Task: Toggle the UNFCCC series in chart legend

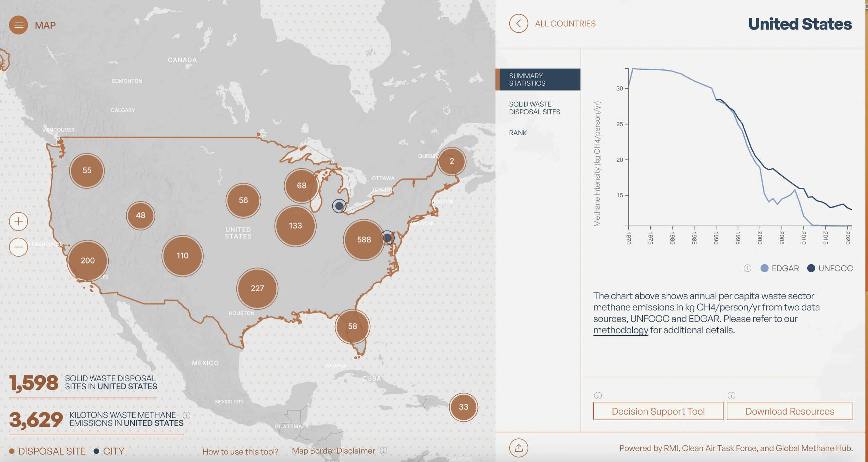Action: click(830, 268)
